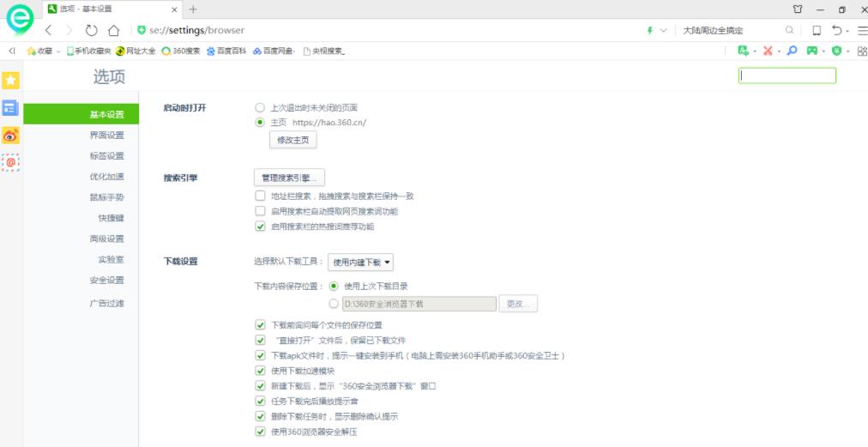The width and height of the screenshot is (868, 447).
Task: Click the 修改主页 button
Action: click(293, 140)
